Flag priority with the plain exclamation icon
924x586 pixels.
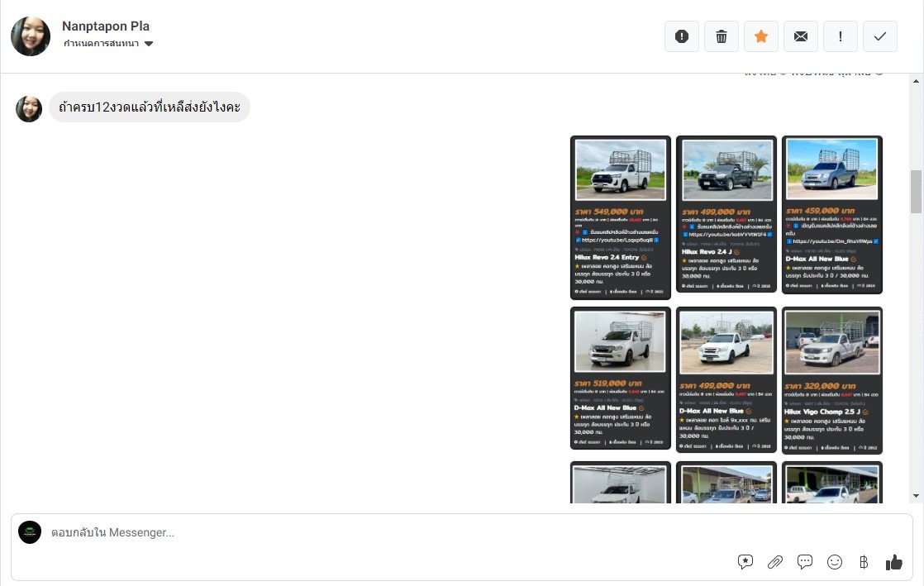click(x=841, y=36)
